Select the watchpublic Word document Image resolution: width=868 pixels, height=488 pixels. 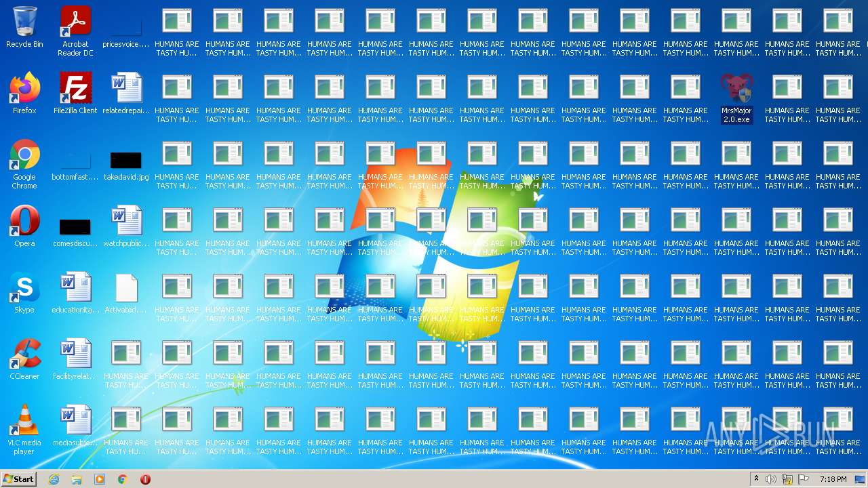[x=126, y=226]
